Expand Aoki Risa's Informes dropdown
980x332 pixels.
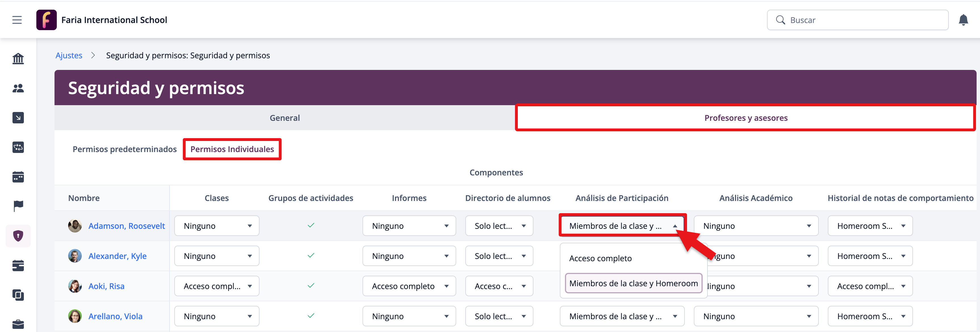click(x=409, y=286)
